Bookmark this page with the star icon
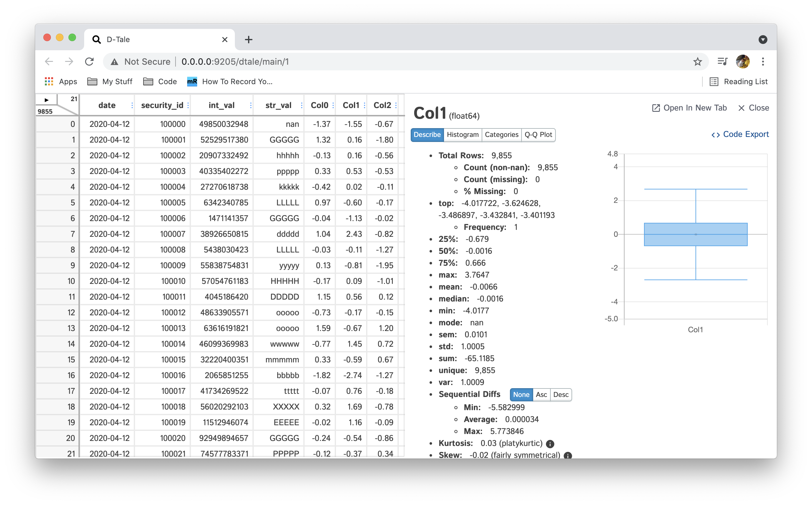Image resolution: width=812 pixels, height=505 pixels. (x=697, y=62)
